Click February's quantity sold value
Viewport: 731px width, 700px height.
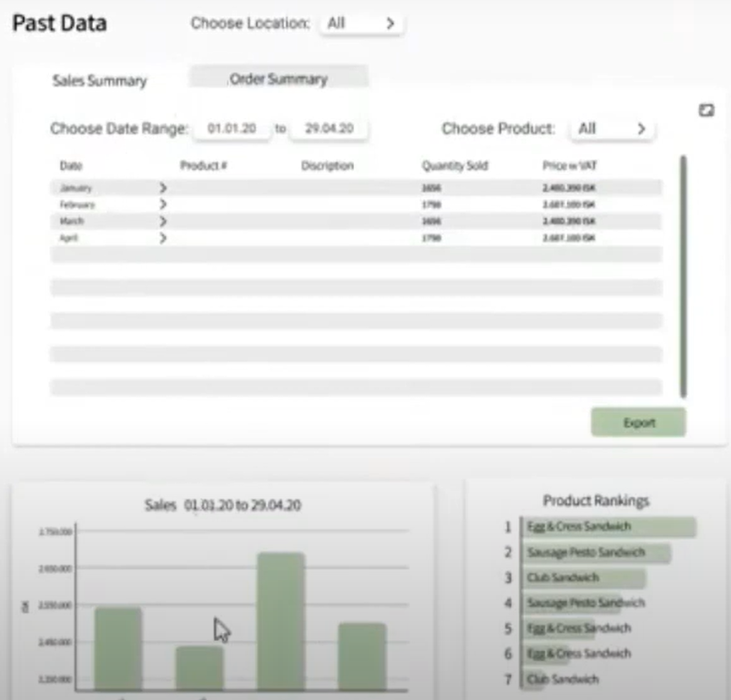point(431,205)
